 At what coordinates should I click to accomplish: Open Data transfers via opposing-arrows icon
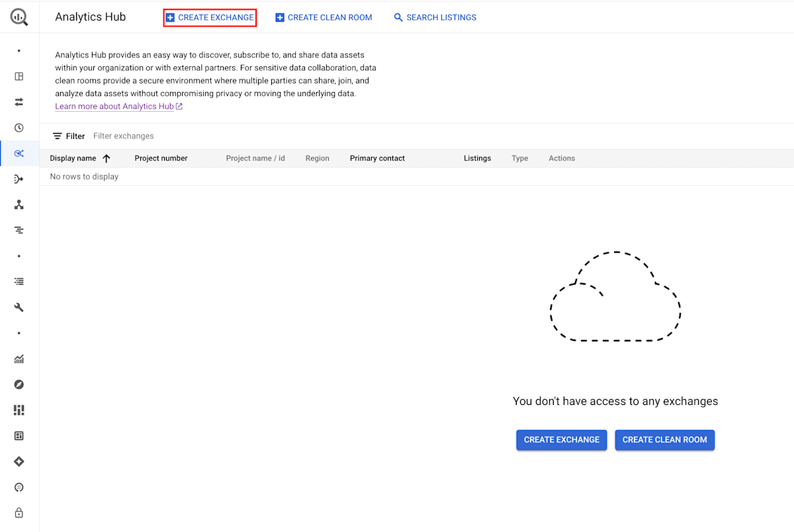(x=19, y=102)
